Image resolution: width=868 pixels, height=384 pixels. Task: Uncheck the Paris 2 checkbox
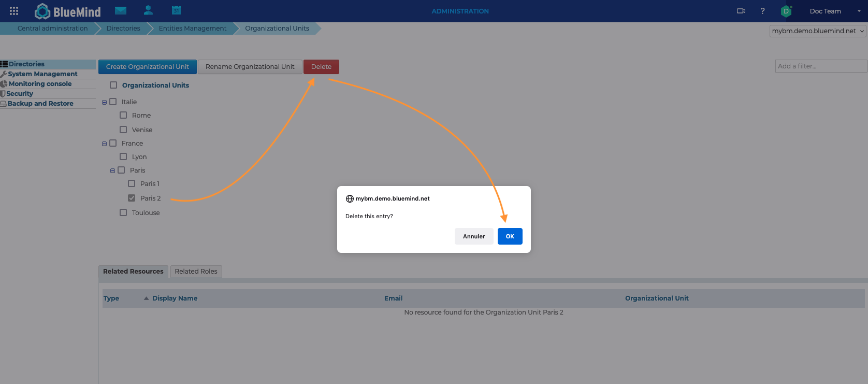click(x=132, y=198)
